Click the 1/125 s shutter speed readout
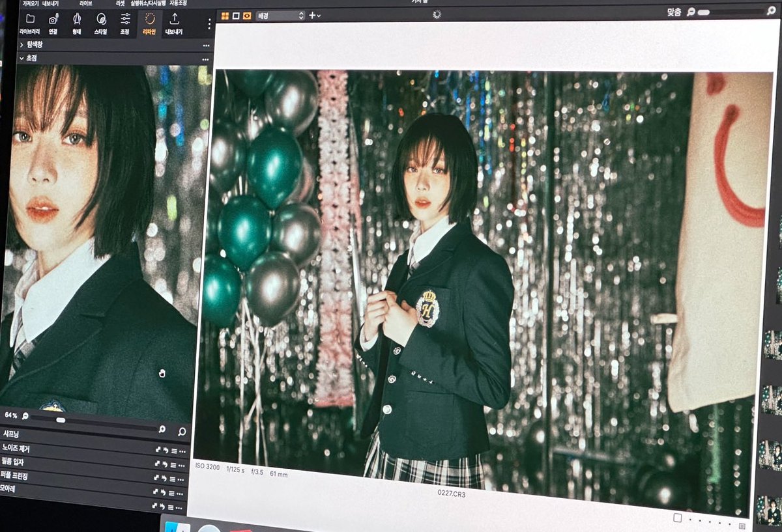This screenshot has height=532, width=782. pos(235,468)
